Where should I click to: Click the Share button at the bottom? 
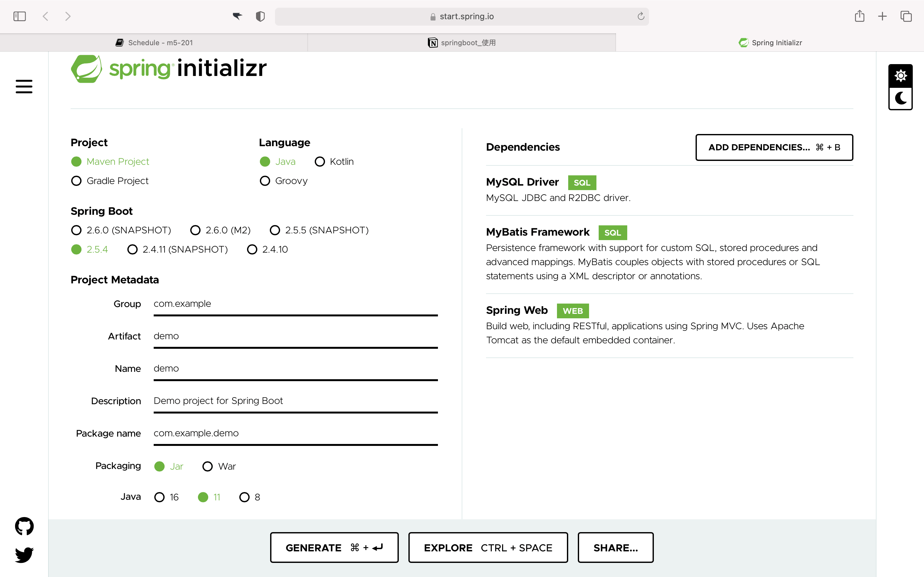pos(615,547)
